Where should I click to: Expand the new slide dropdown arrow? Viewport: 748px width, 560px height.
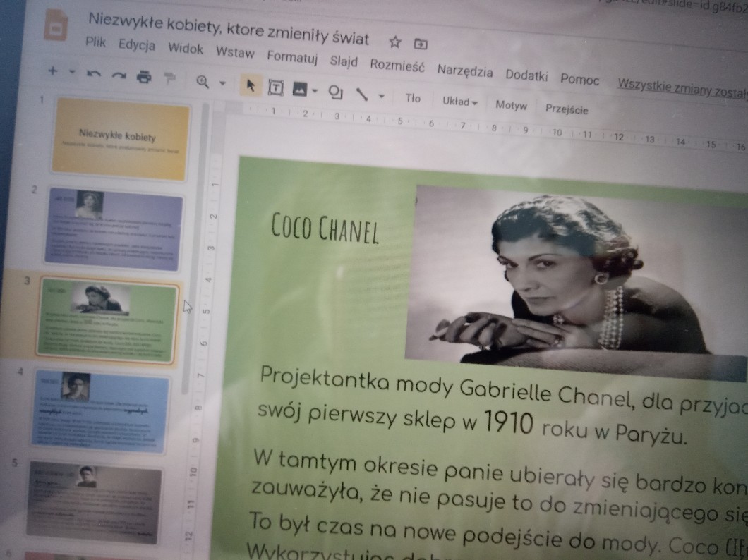tap(72, 72)
